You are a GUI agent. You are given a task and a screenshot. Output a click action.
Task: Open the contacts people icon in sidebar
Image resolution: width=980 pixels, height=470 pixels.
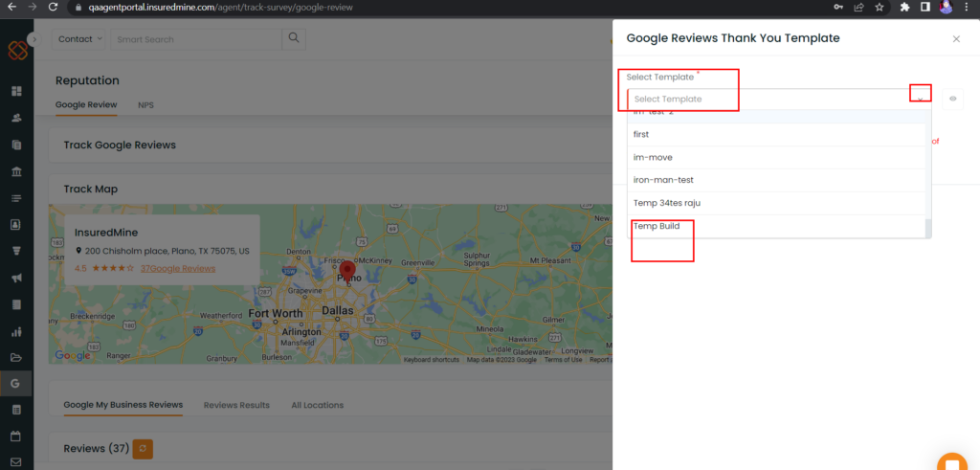tap(17, 118)
